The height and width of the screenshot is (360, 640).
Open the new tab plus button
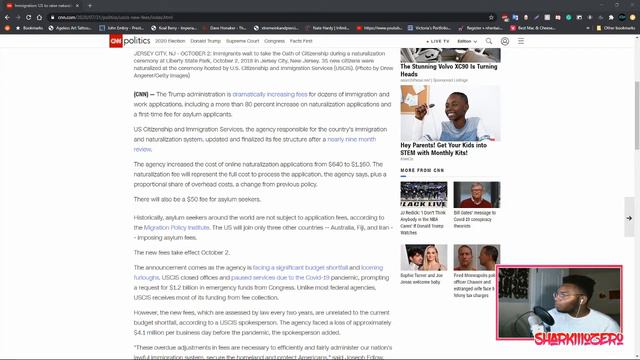tap(90, 6)
